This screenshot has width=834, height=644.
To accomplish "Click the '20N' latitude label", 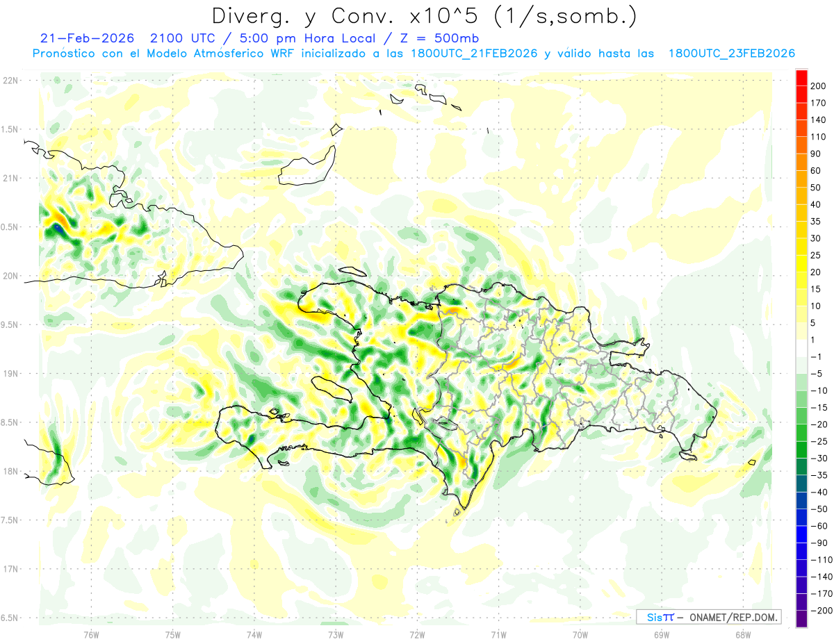I will point(10,276).
